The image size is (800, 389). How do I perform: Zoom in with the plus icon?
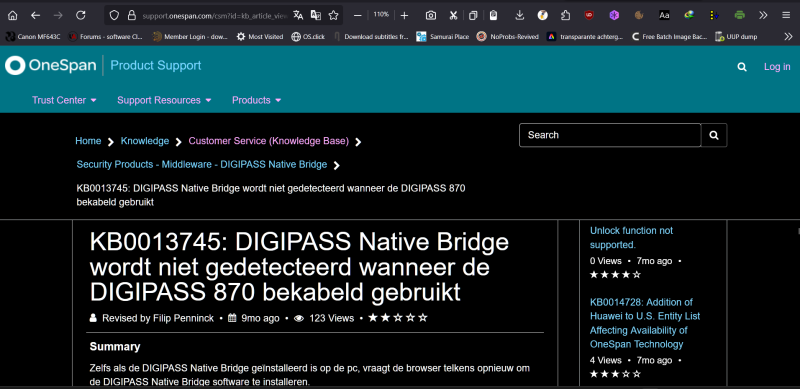(405, 15)
